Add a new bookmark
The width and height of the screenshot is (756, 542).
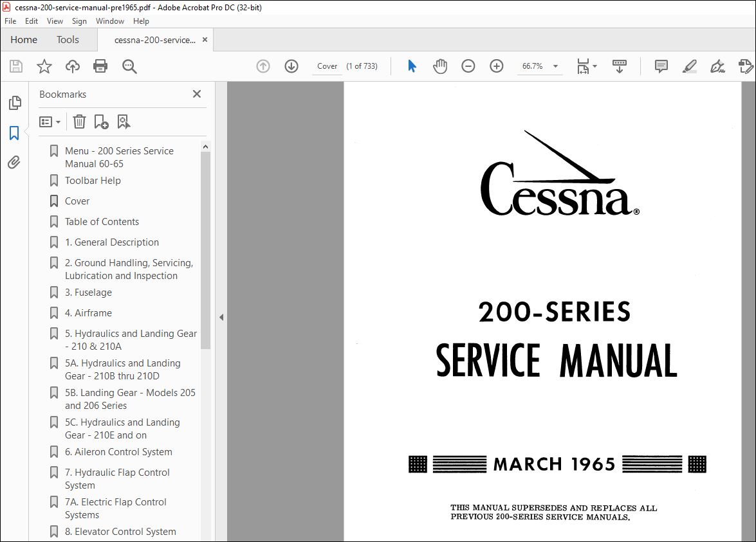coord(101,122)
